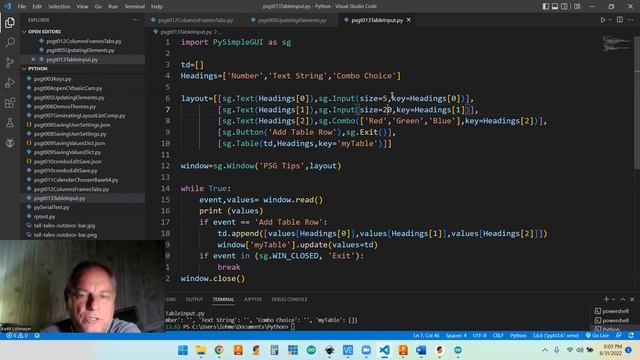640x360 pixels.
Task: Close the psgt013TableInput.py editor tab
Action: pos(409,20)
